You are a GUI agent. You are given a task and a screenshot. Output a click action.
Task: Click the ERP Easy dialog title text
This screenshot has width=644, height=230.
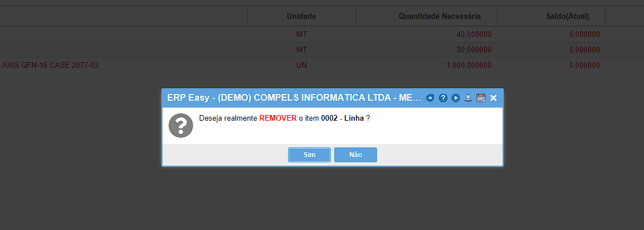294,98
